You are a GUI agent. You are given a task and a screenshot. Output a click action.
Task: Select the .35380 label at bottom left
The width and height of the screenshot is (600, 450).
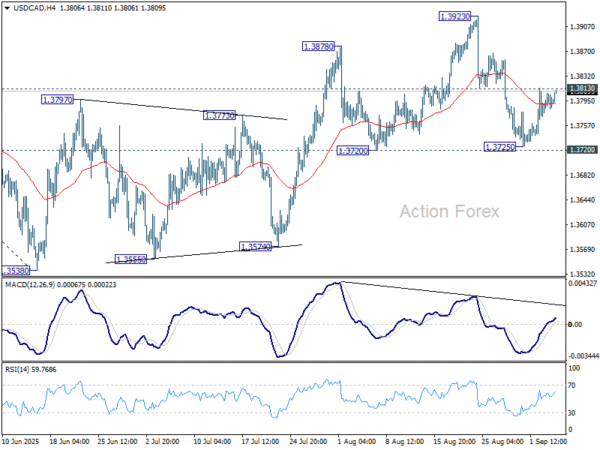[x=16, y=271]
